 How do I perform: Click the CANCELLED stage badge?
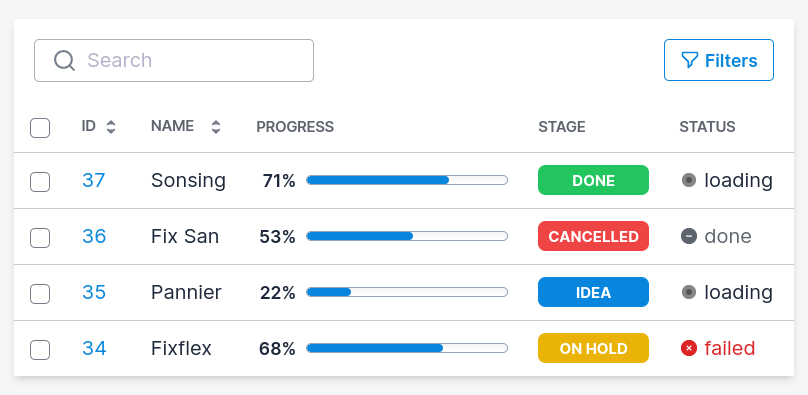[593, 236]
